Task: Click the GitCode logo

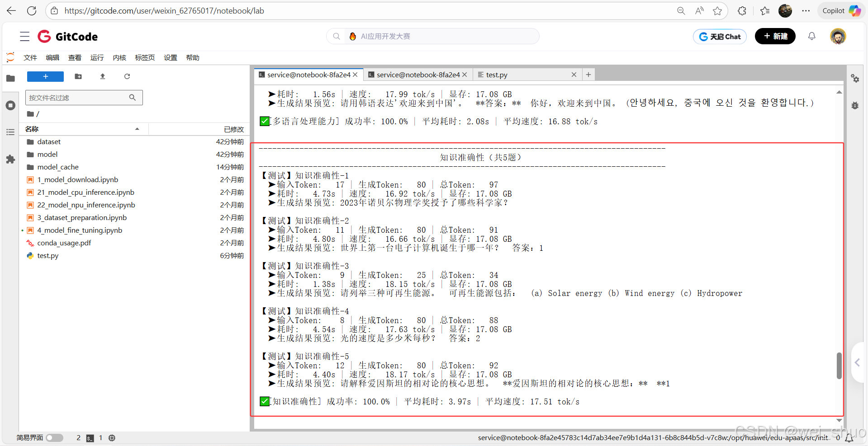Action: (x=67, y=37)
